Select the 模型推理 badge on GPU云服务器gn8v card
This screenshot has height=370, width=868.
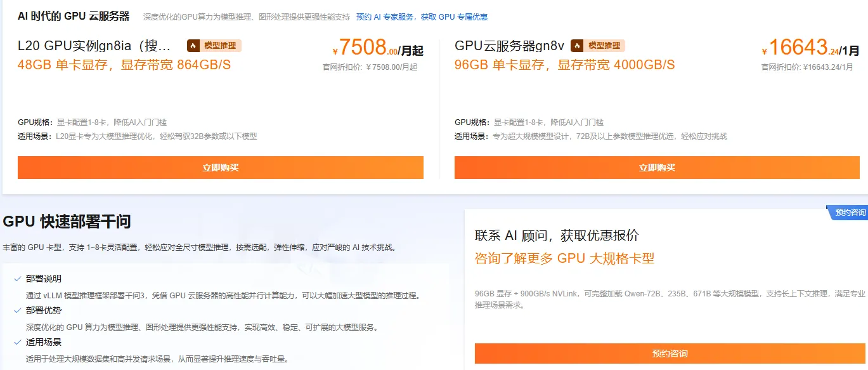tap(599, 45)
